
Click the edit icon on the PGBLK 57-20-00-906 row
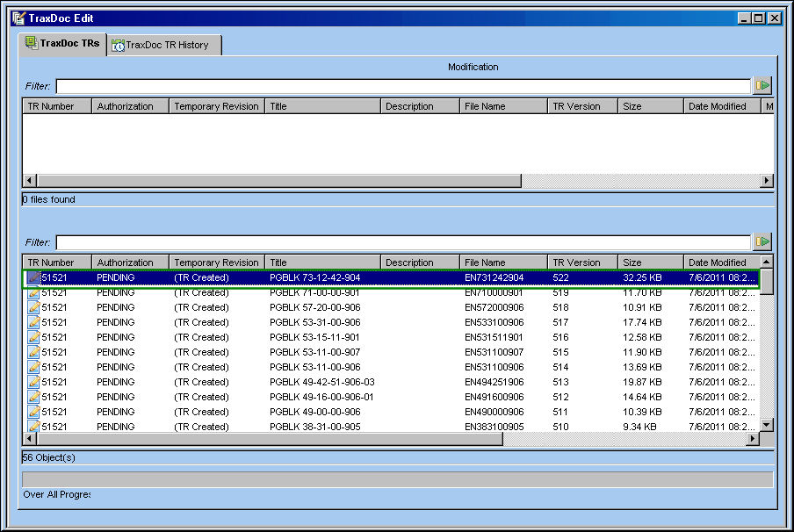33,307
